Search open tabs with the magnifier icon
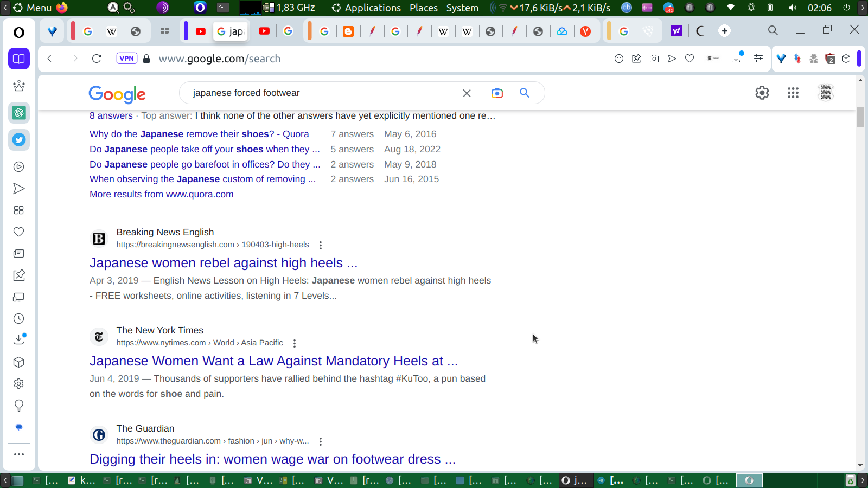Image resolution: width=868 pixels, height=488 pixels. click(773, 31)
